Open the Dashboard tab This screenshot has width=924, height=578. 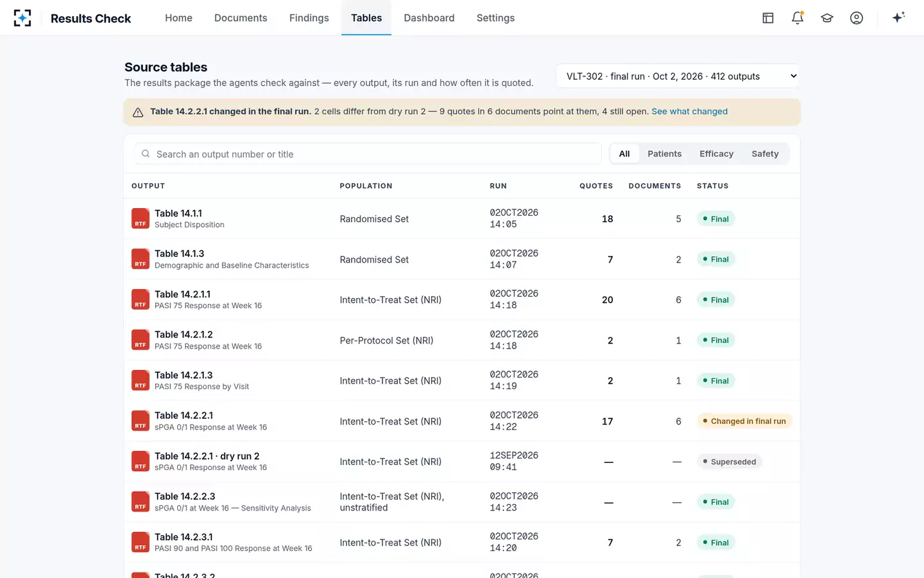(x=429, y=18)
